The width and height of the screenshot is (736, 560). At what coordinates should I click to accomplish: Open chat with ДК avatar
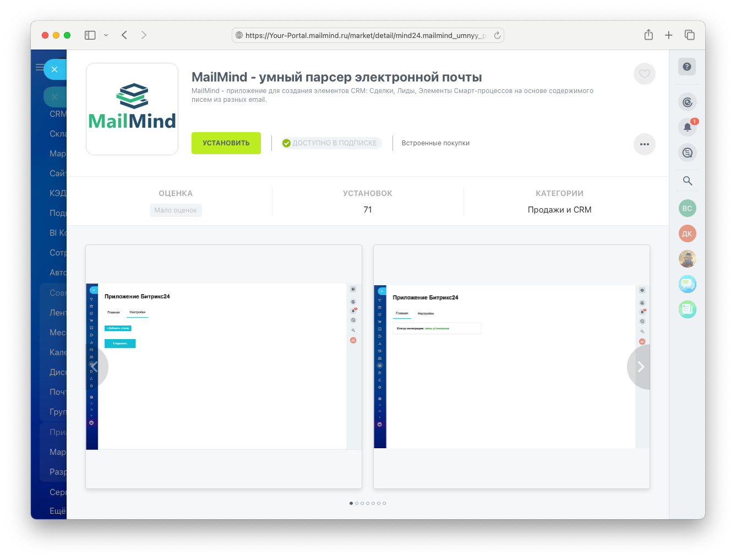coord(687,233)
